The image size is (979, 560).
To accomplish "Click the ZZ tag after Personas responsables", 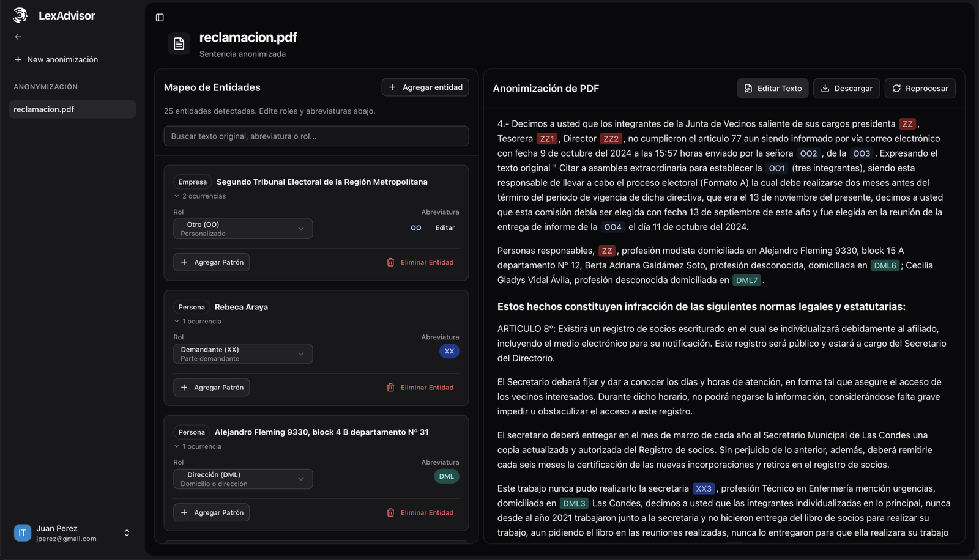I will click(x=606, y=251).
